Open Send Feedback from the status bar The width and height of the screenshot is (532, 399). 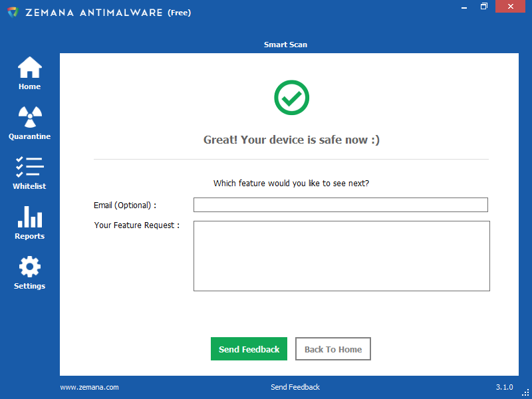pos(295,386)
